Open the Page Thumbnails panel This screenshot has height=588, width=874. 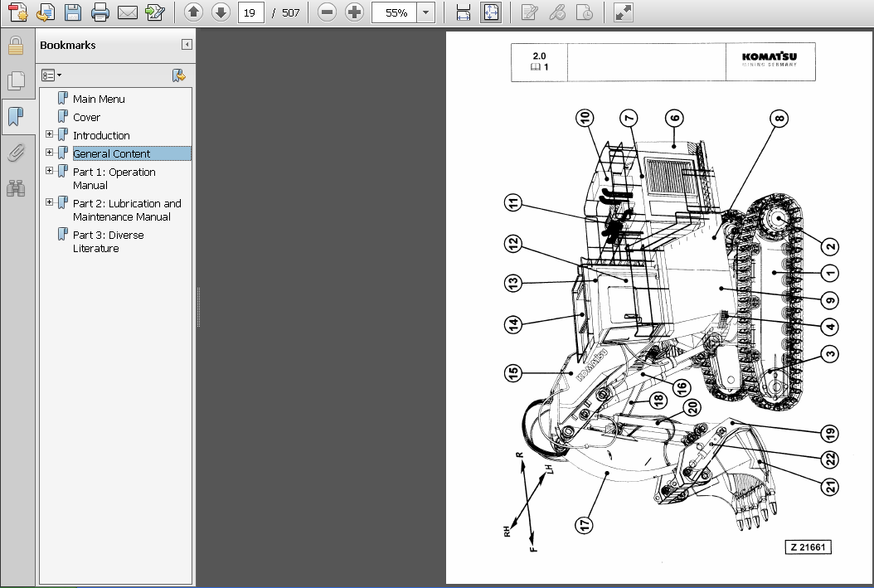click(16, 81)
